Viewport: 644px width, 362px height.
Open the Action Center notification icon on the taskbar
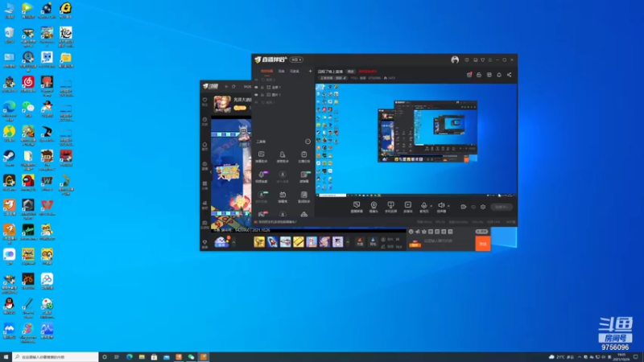pyautogui.click(x=636, y=357)
